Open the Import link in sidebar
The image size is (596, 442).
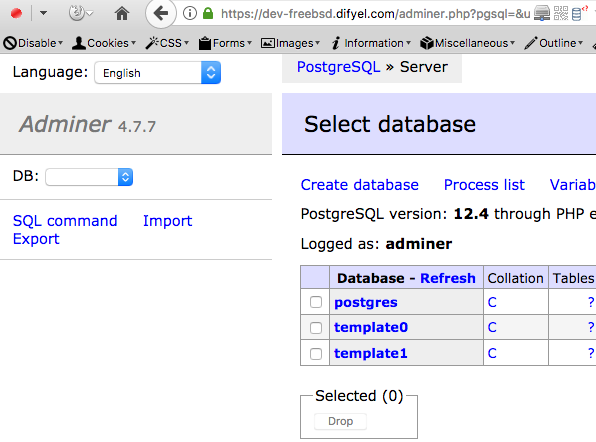[168, 221]
